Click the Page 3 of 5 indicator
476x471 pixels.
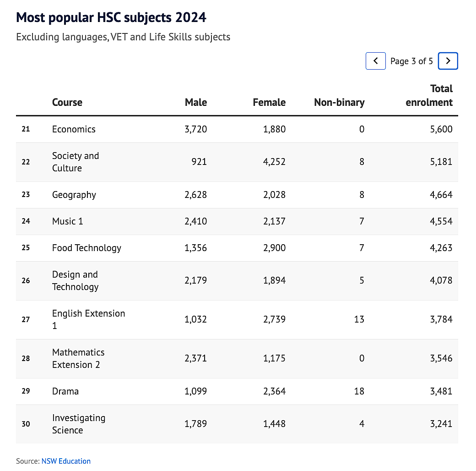411,61
